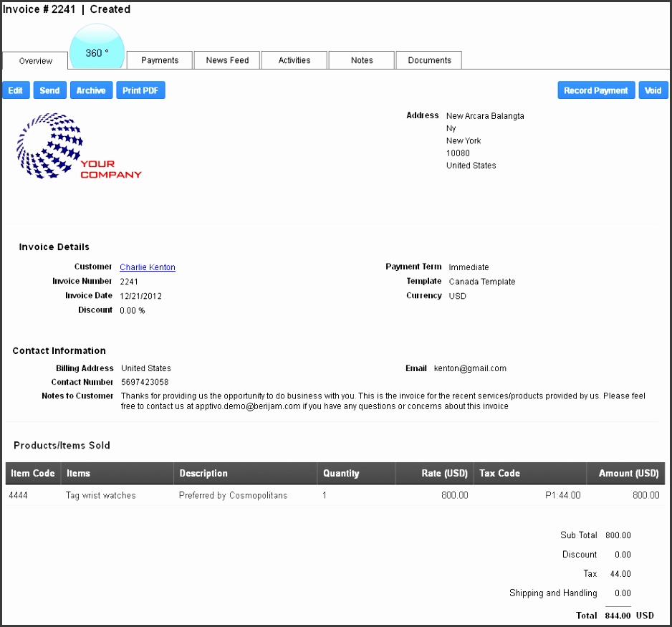The image size is (672, 627).
Task: Archive this invoice
Action: pyautogui.click(x=91, y=90)
